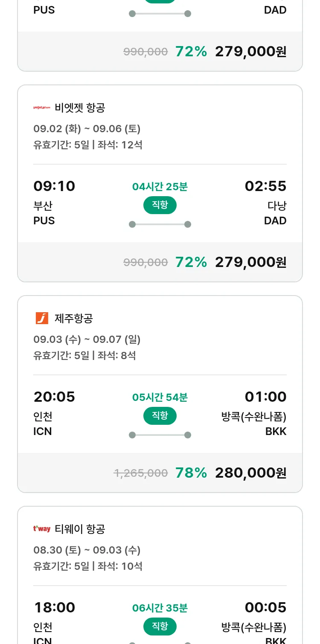Click the struck-through 1,265,000 original price
This screenshot has height=644, width=320.
(x=141, y=473)
